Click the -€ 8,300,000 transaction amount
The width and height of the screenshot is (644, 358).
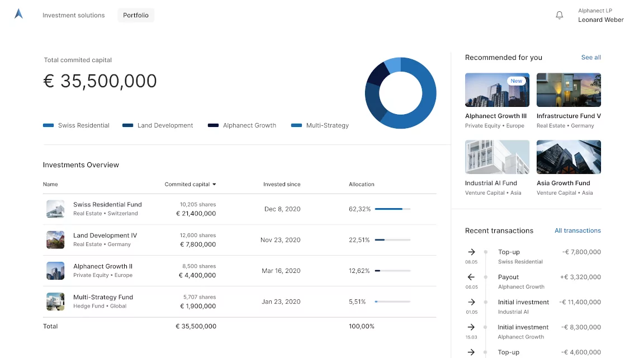[581, 327]
